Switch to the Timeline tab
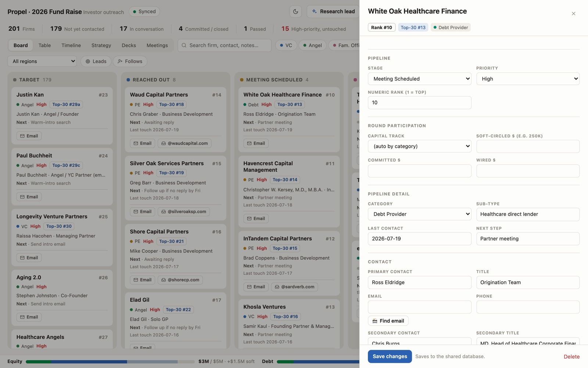Image resolution: width=588 pixels, height=368 pixels. coord(71,45)
